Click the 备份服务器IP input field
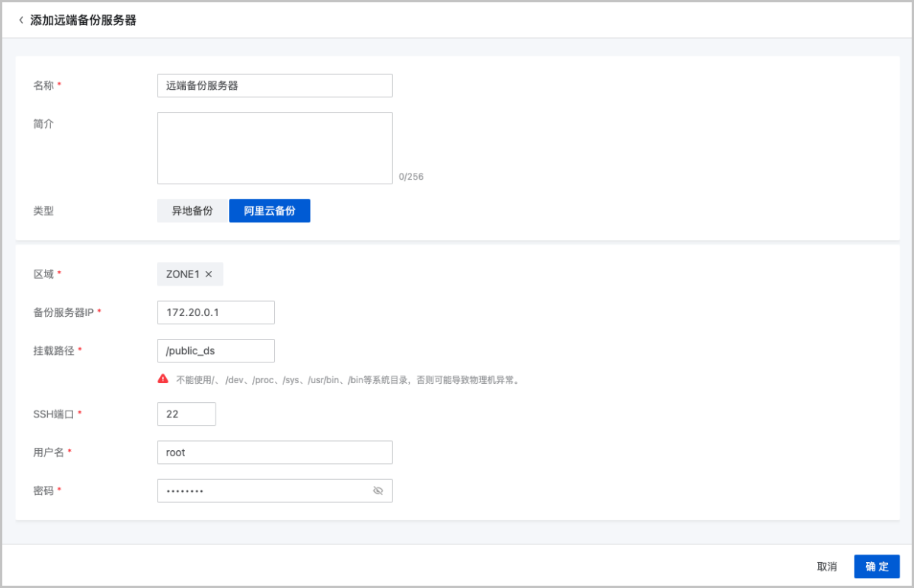Image resolution: width=914 pixels, height=588 pixels. 216,312
